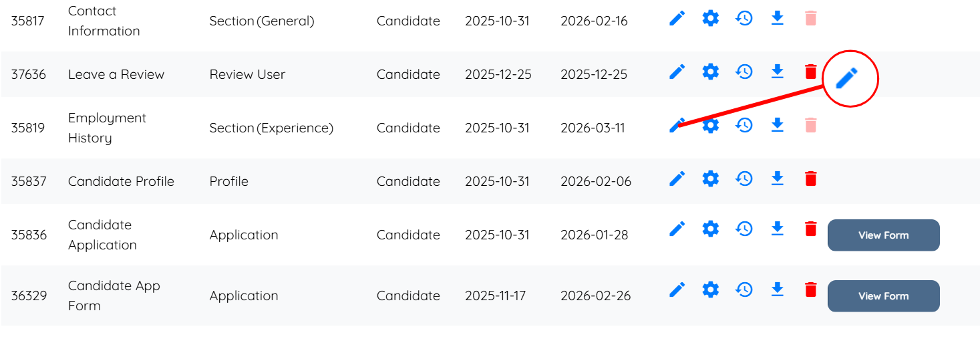The height and width of the screenshot is (343, 980).
Task: Download the Candidate Profile form
Action: pyautogui.click(x=777, y=179)
